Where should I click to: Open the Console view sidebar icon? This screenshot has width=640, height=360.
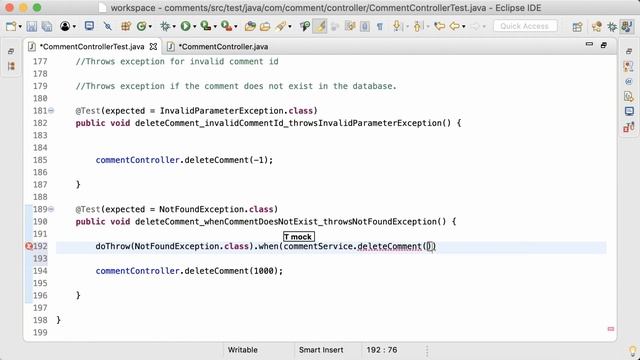(x=629, y=111)
